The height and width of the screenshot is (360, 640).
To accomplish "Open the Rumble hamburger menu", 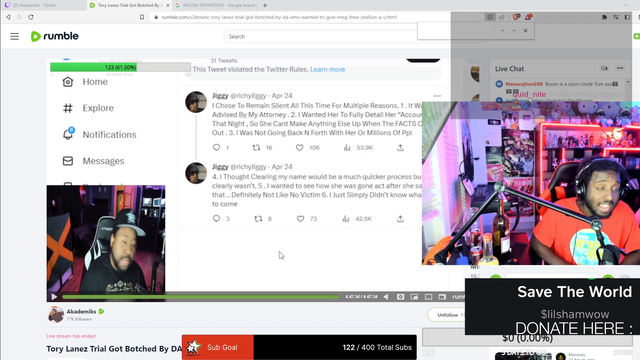I will point(15,36).
